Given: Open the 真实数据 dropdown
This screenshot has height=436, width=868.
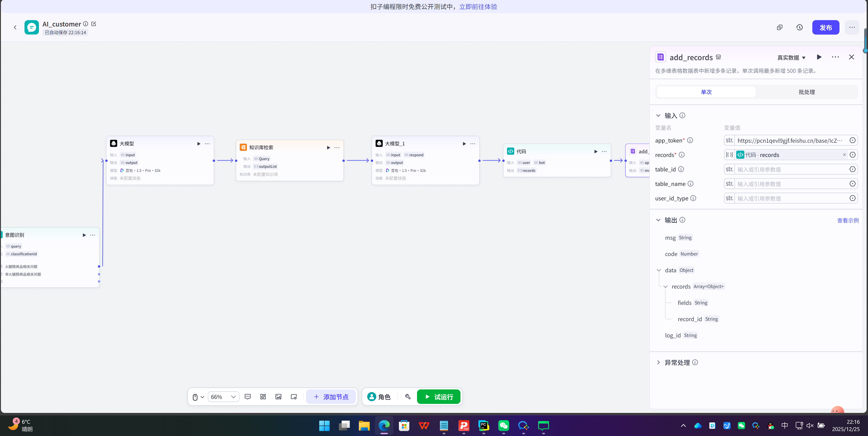Looking at the screenshot, I should (x=791, y=58).
